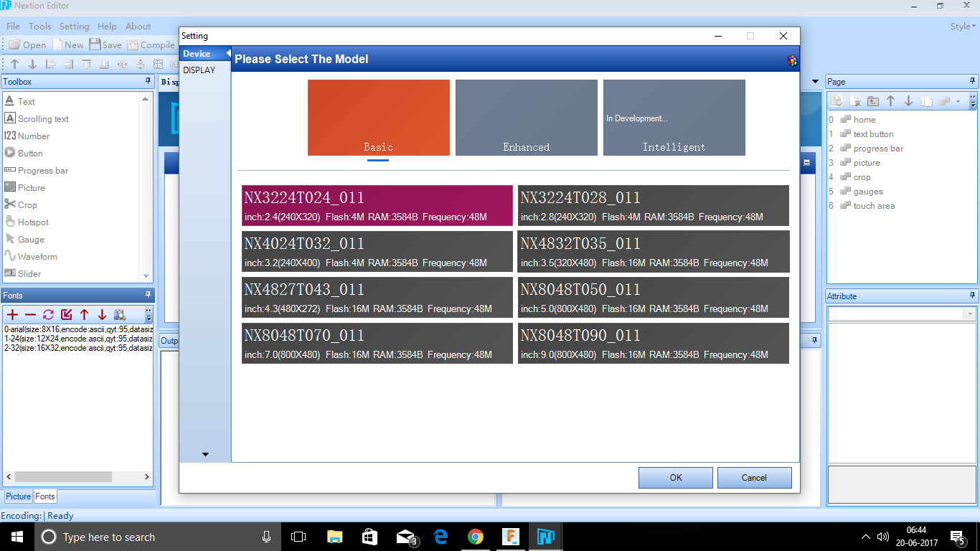
Task: Click the Fonts list horizontal scrollbar
Action: 63,477
